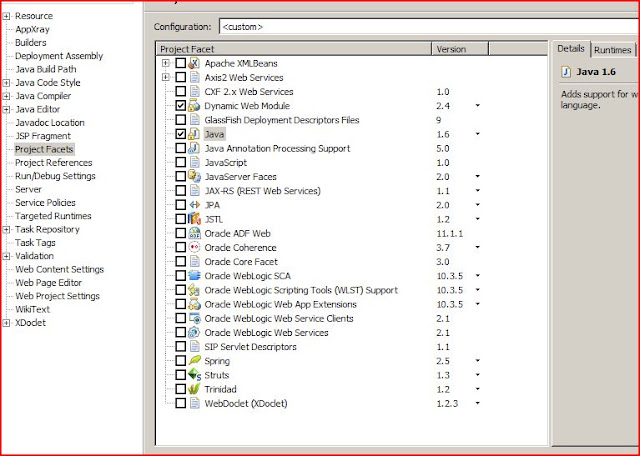Select the Server preferences entry

click(x=28, y=189)
